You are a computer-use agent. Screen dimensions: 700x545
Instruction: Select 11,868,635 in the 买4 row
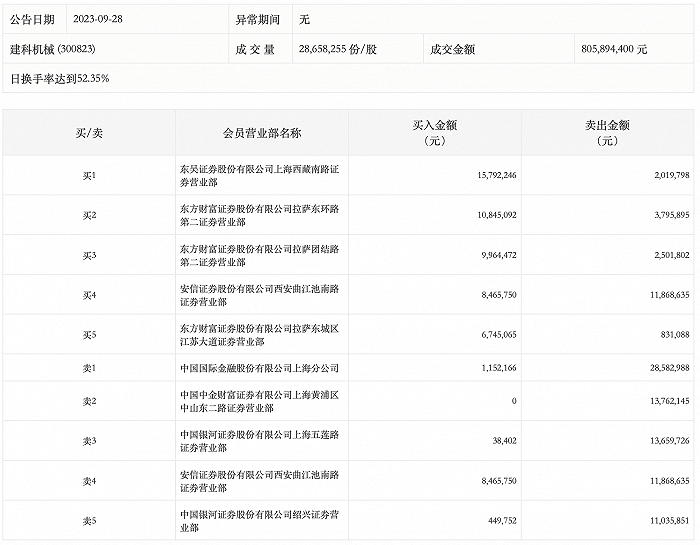(670, 295)
